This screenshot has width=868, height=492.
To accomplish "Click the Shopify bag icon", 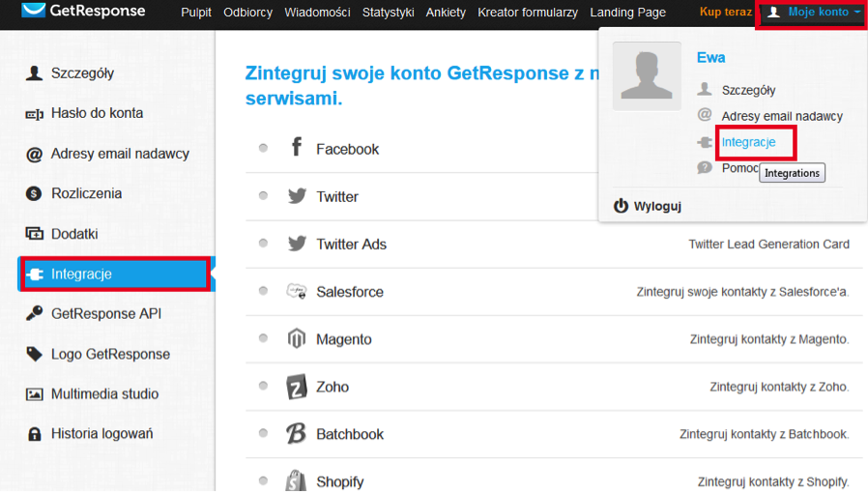I will point(296,480).
